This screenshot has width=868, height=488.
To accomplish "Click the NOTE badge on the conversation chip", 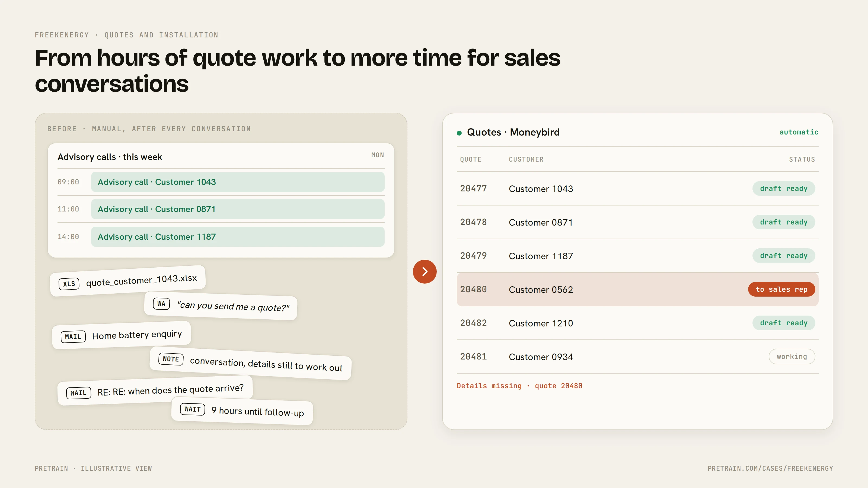I will click(171, 359).
